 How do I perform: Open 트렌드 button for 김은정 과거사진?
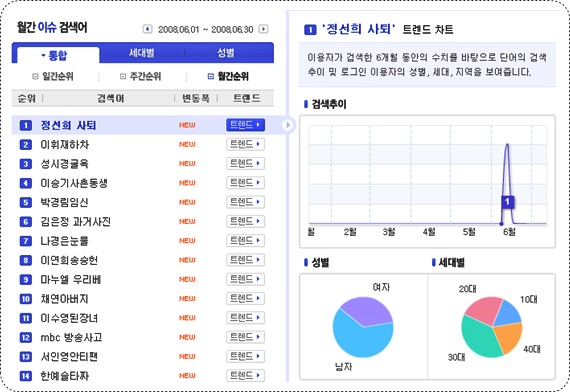pyautogui.click(x=245, y=221)
